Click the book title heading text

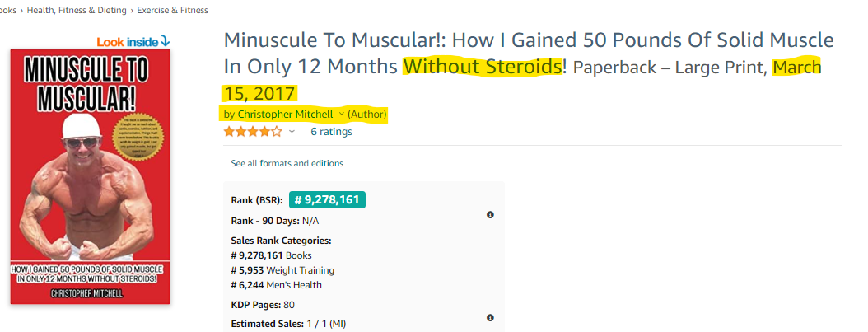[x=529, y=54]
